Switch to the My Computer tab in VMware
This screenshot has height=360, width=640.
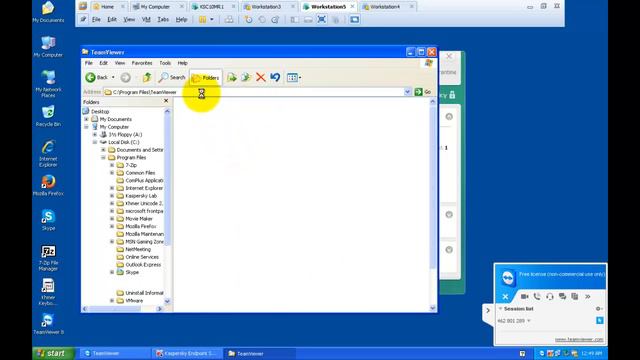(155, 7)
